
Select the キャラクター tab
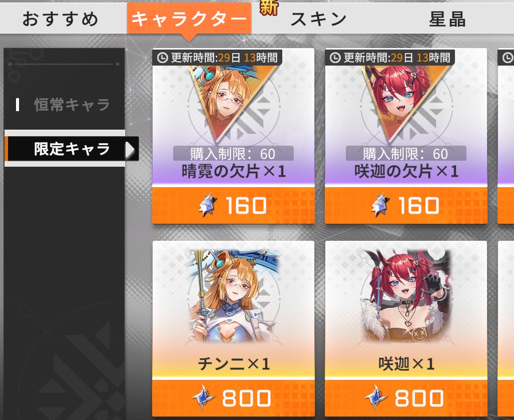tap(189, 19)
